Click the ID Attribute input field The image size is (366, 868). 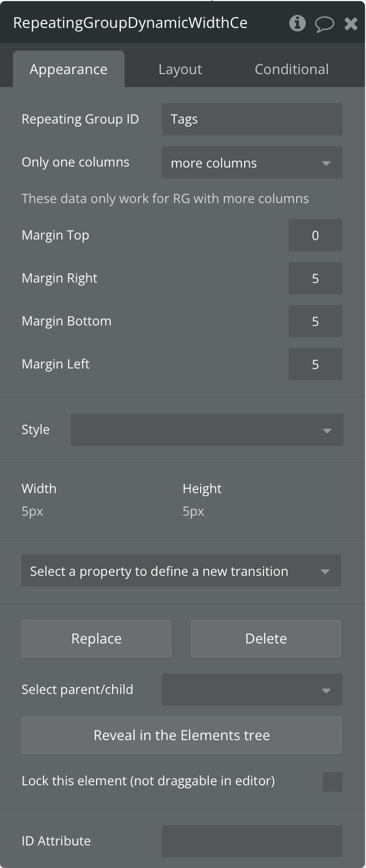pos(252,841)
